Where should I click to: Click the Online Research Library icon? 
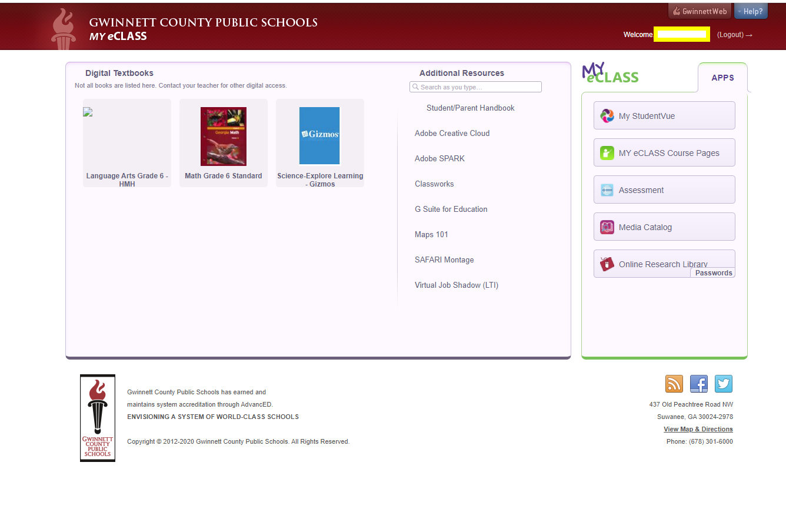607,264
